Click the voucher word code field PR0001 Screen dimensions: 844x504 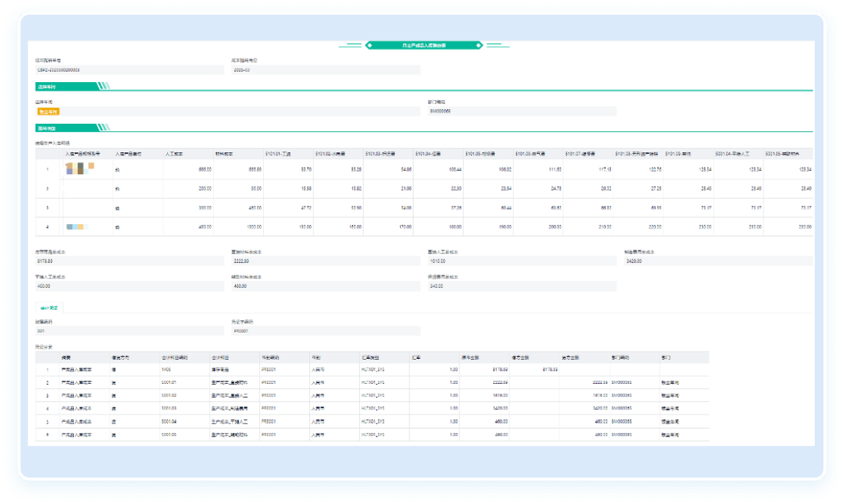click(x=325, y=331)
